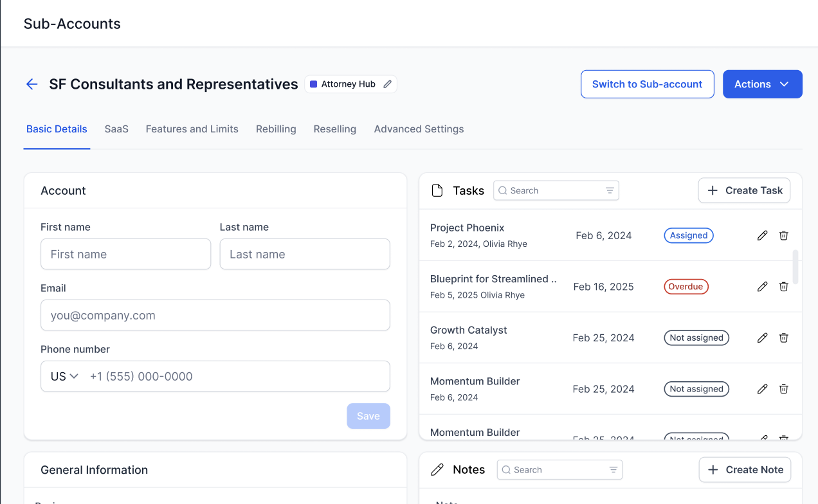This screenshot has width=818, height=504.
Task: Click the Switch to Sub-account button
Action: [647, 84]
